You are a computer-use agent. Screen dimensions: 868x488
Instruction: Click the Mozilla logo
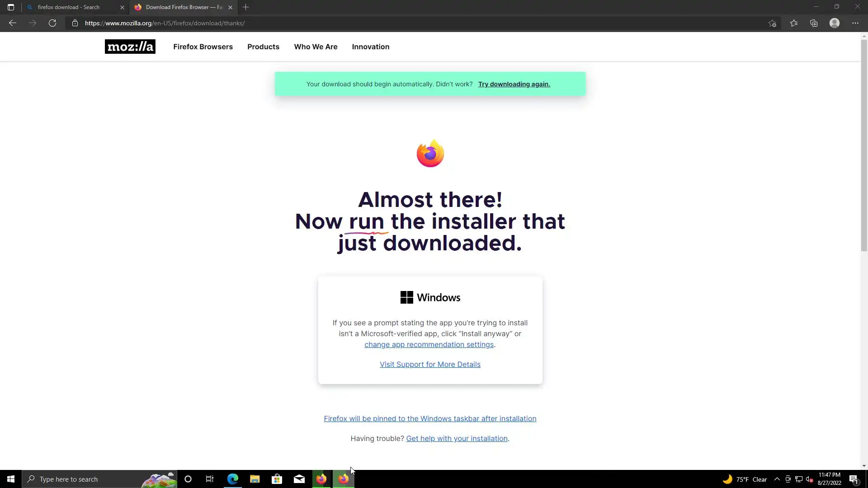point(130,47)
